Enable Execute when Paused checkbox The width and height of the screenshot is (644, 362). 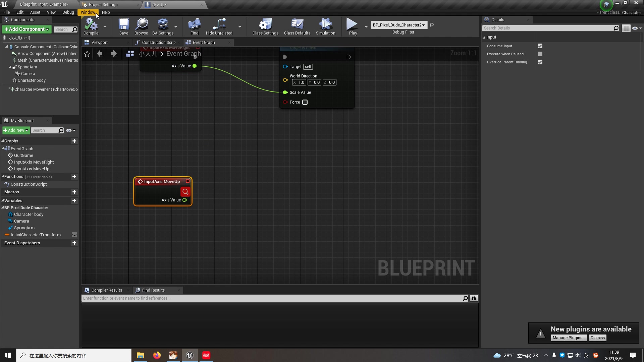pyautogui.click(x=540, y=54)
